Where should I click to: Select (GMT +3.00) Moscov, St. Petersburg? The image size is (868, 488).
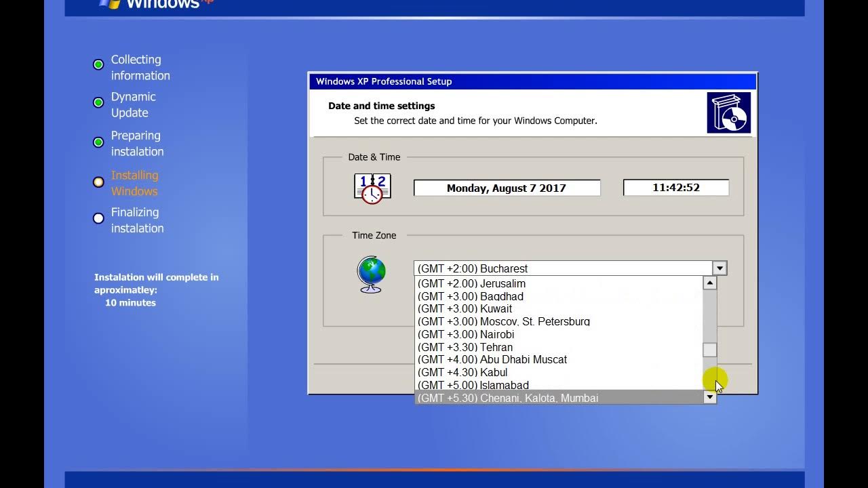coord(559,321)
